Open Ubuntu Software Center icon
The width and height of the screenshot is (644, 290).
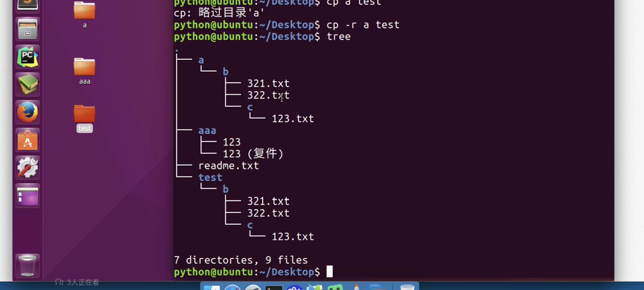(x=28, y=140)
